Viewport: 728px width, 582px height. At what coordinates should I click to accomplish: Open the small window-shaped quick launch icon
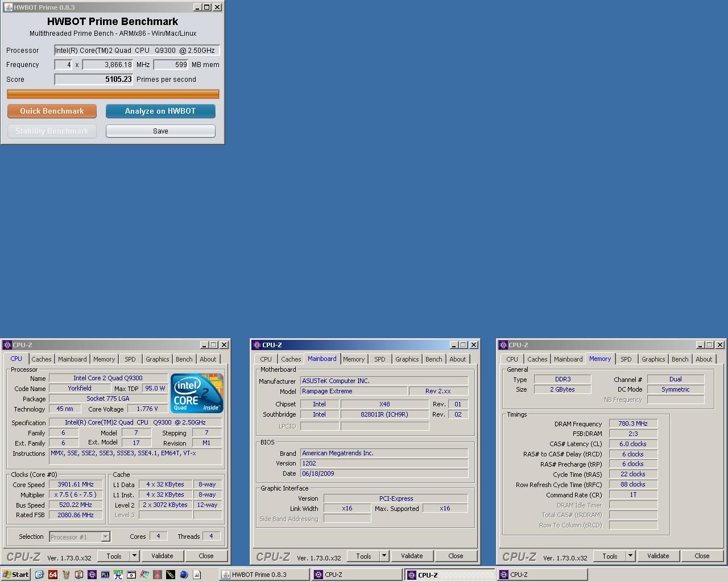point(131,575)
